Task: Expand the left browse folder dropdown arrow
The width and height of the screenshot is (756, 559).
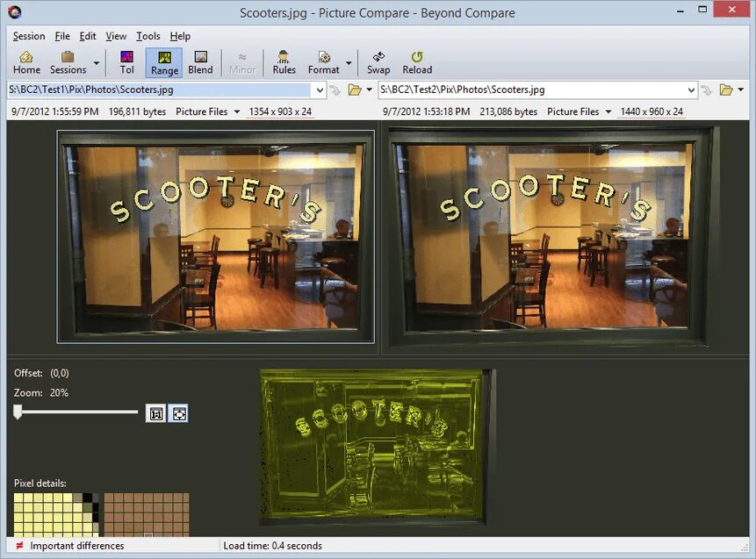Action: [x=370, y=90]
